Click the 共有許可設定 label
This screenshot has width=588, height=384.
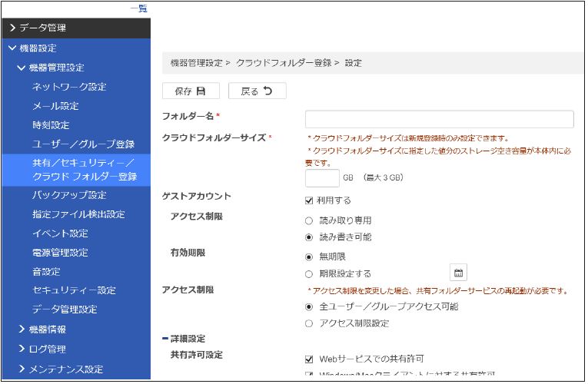[x=197, y=355]
